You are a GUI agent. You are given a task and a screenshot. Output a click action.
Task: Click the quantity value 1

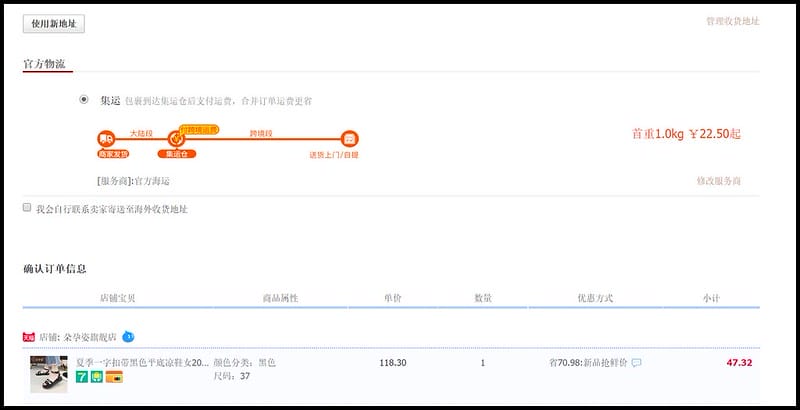click(483, 363)
